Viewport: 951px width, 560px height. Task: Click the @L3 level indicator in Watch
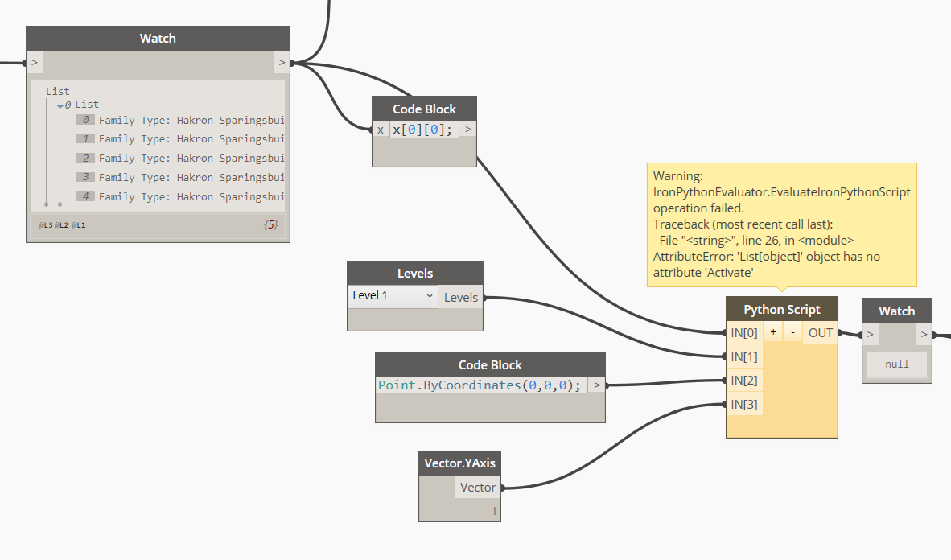(x=46, y=225)
